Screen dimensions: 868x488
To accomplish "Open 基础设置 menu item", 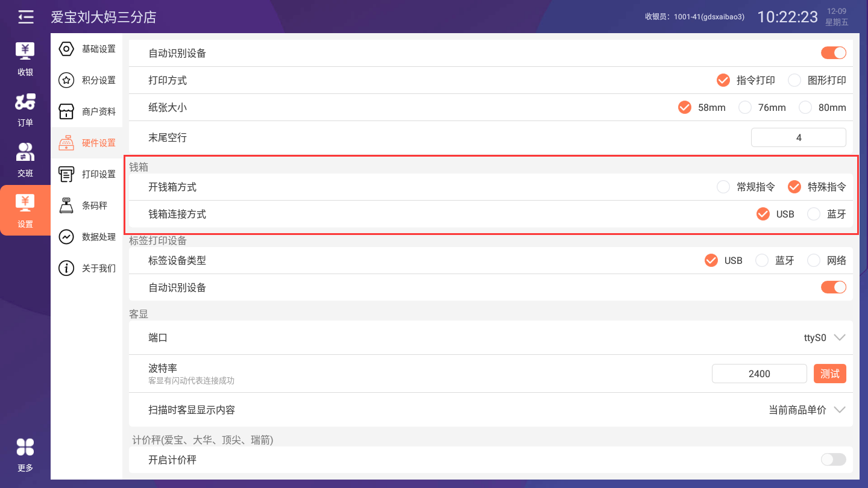I will tap(87, 49).
